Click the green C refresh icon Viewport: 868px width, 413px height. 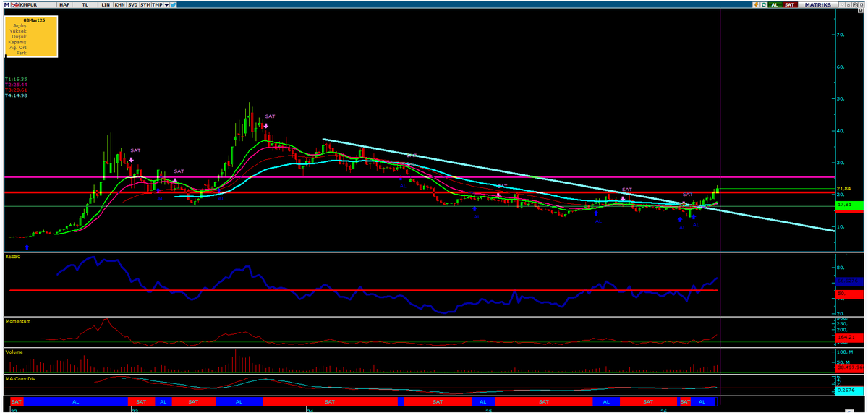point(764,5)
